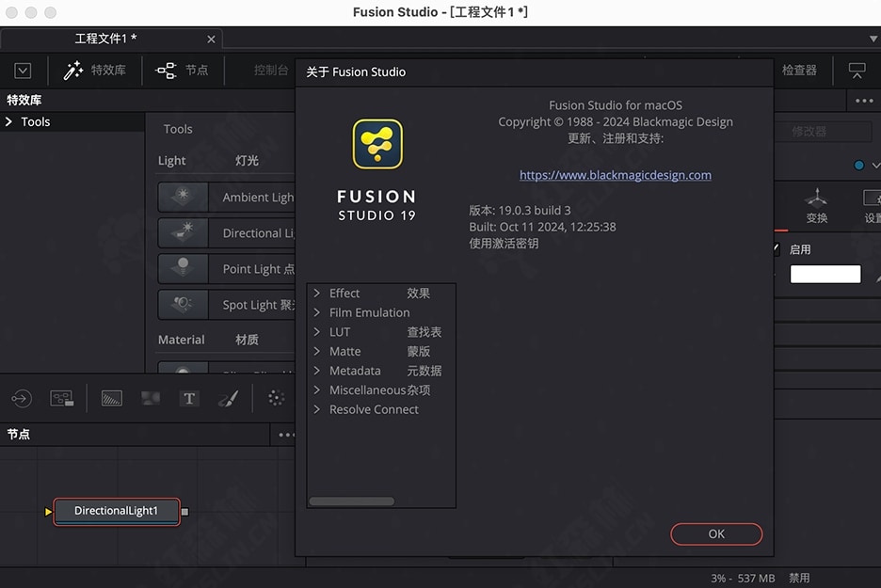This screenshot has width=881, height=588.
Task: Click the white color swatch in inspector
Action: (x=825, y=274)
